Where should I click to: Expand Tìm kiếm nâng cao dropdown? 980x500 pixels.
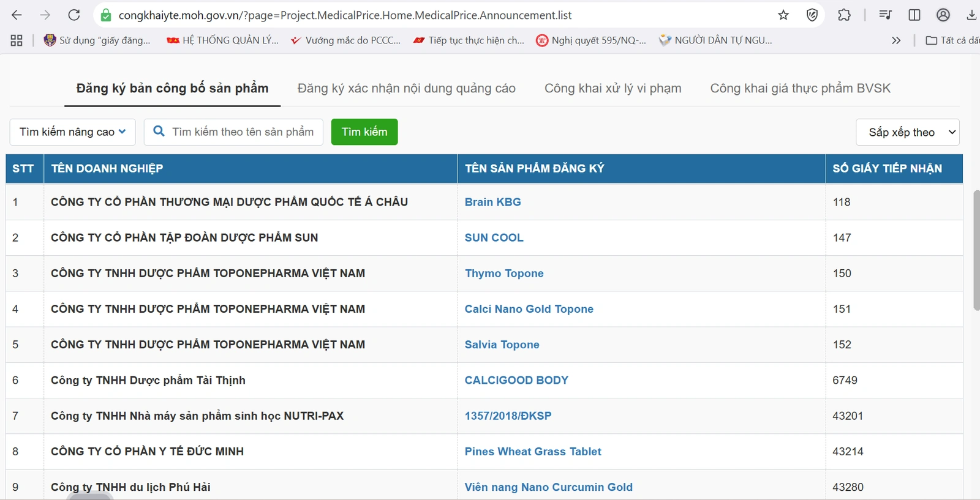72,132
